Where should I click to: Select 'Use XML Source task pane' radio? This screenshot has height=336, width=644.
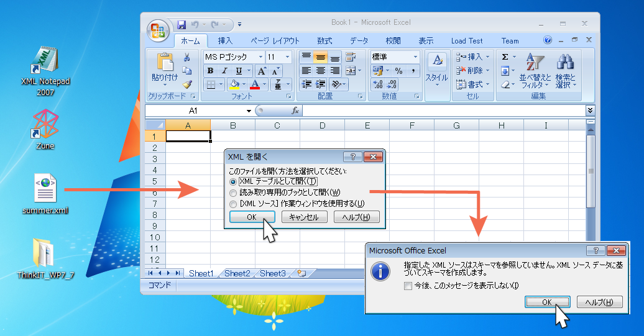click(x=233, y=204)
